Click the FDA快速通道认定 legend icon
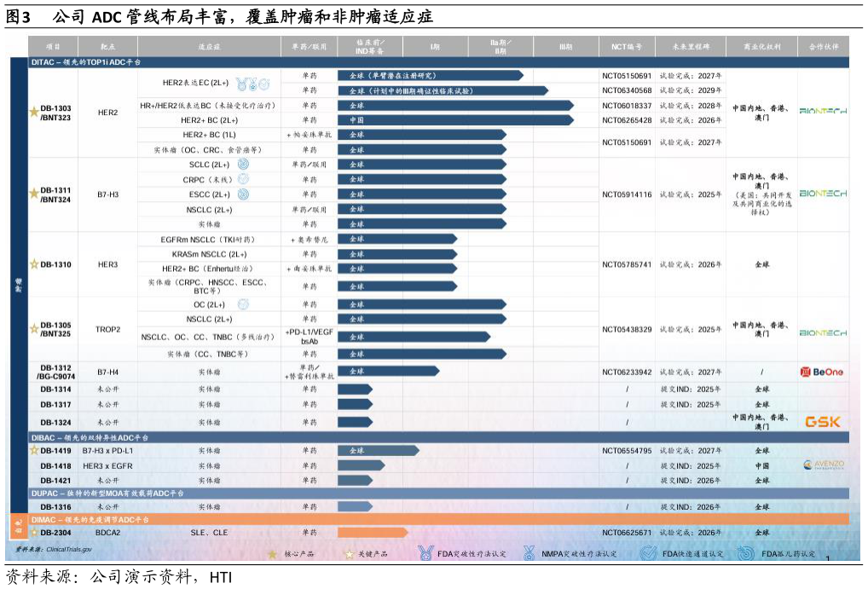This screenshot has height=589, width=868. pyautogui.click(x=648, y=553)
